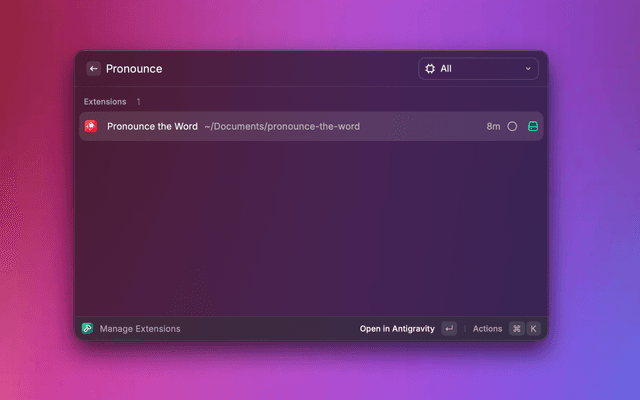Click the ~/Documents/pronounce-the-word path text
The image size is (640, 400).
pyautogui.click(x=281, y=126)
